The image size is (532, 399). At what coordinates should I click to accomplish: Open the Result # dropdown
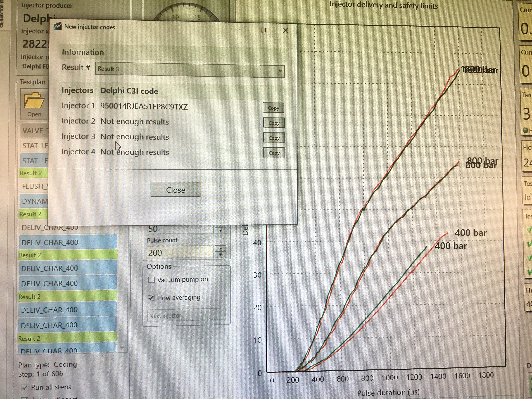[190, 70]
